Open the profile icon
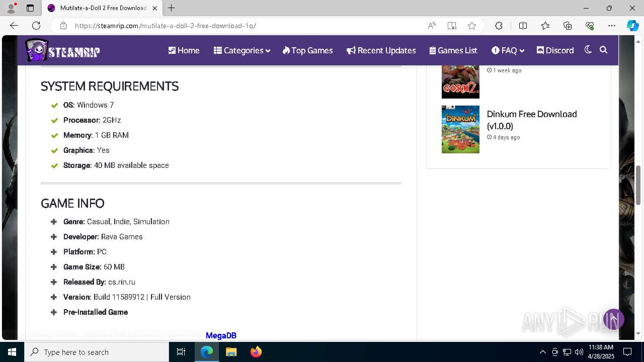 click(11, 8)
